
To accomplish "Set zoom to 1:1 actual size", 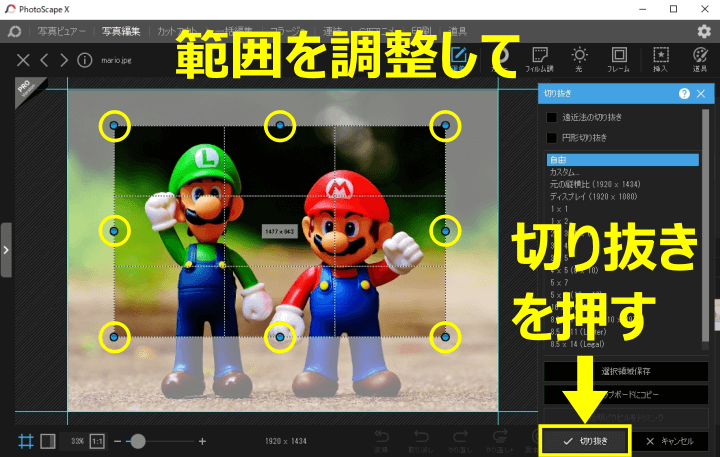I will click(x=97, y=441).
